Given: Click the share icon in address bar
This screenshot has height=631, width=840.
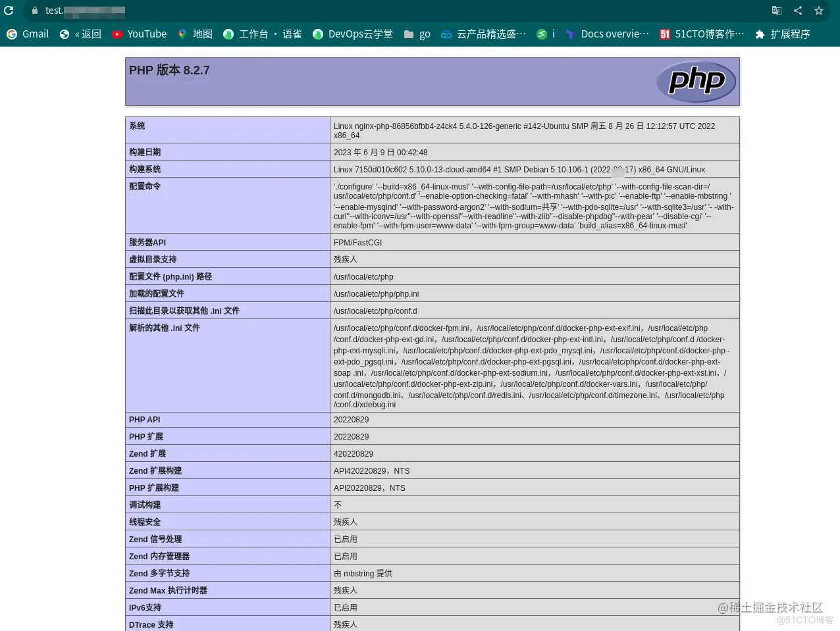Looking at the screenshot, I should pos(798,11).
